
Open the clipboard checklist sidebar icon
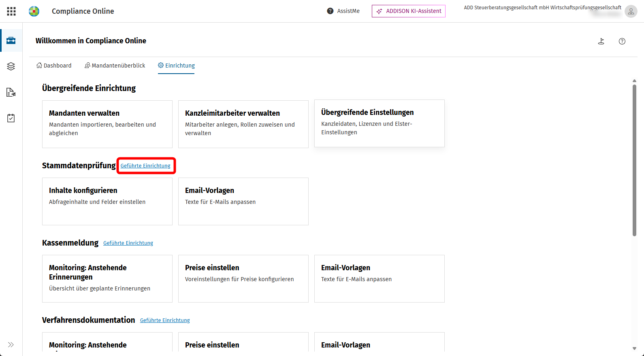11,118
